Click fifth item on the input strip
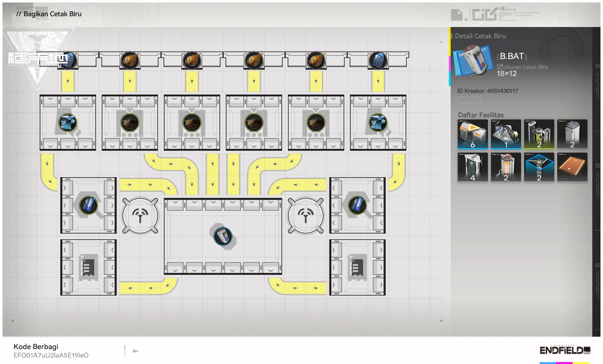 pos(316,60)
